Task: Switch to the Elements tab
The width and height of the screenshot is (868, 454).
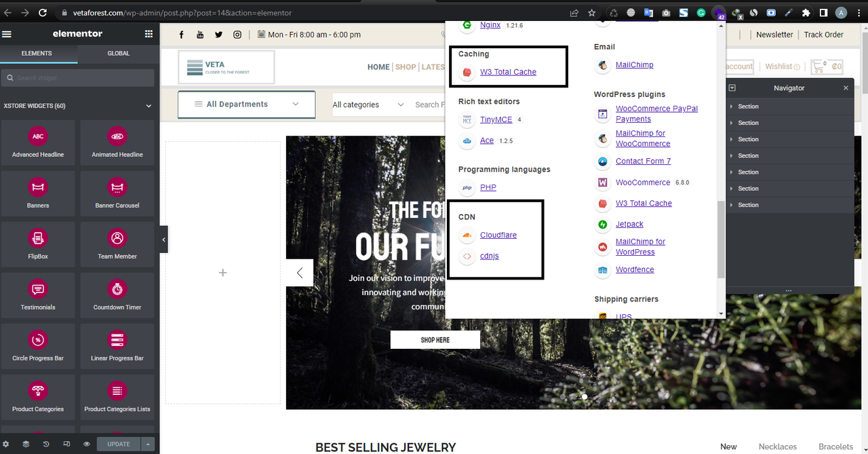Action: (x=37, y=53)
